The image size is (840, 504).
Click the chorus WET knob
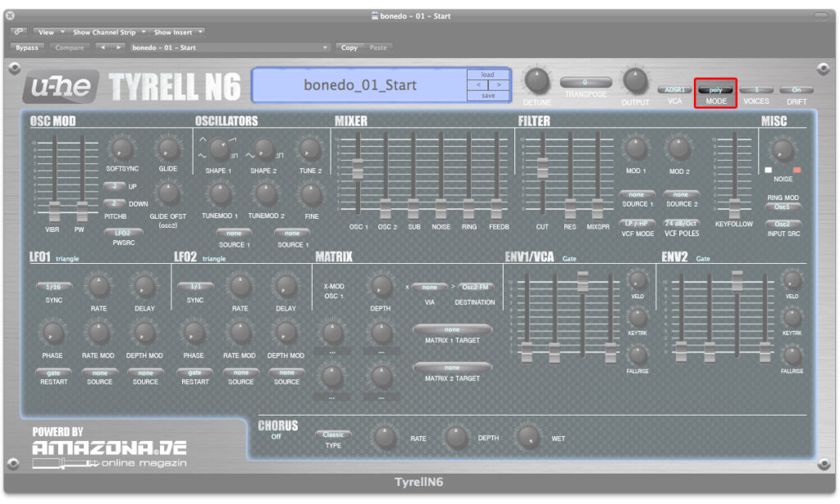[x=528, y=437]
